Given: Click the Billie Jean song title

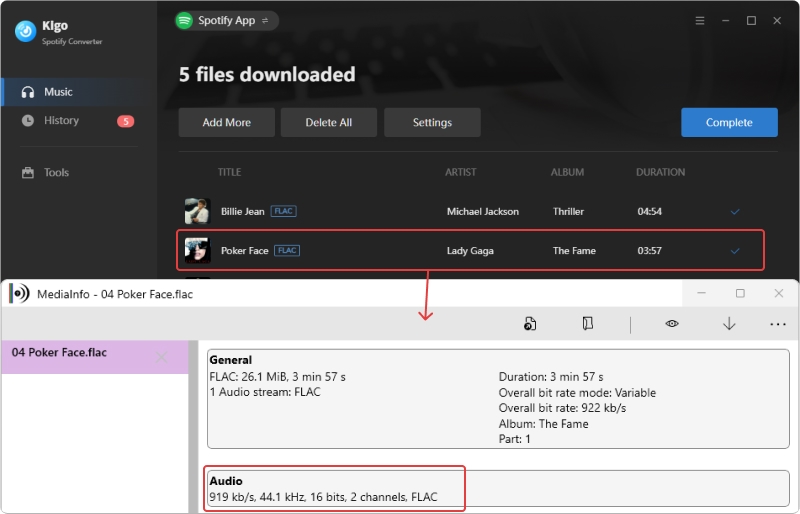Looking at the screenshot, I should point(242,211).
